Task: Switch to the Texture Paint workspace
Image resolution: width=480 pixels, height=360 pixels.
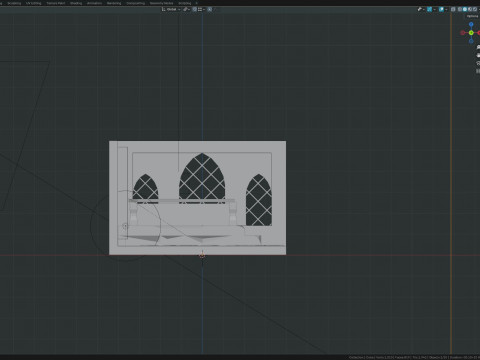Action: coord(56,3)
